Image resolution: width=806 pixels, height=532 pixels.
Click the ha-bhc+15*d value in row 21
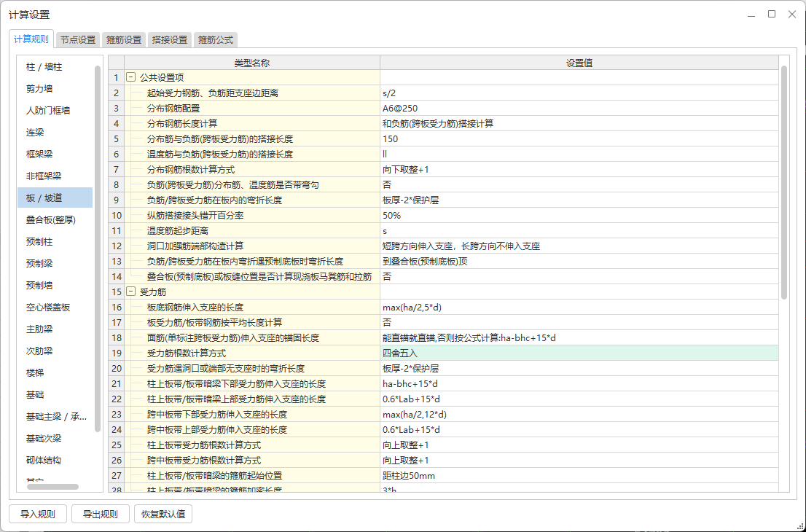[579, 384]
